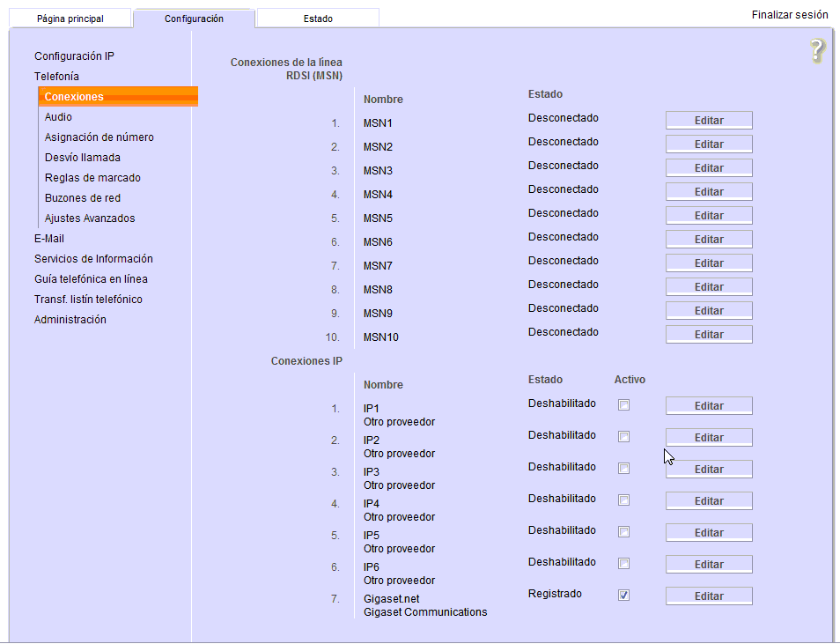This screenshot has height=644, width=840.
Task: Select Audio in the Telefonía submenu
Action: [58, 117]
